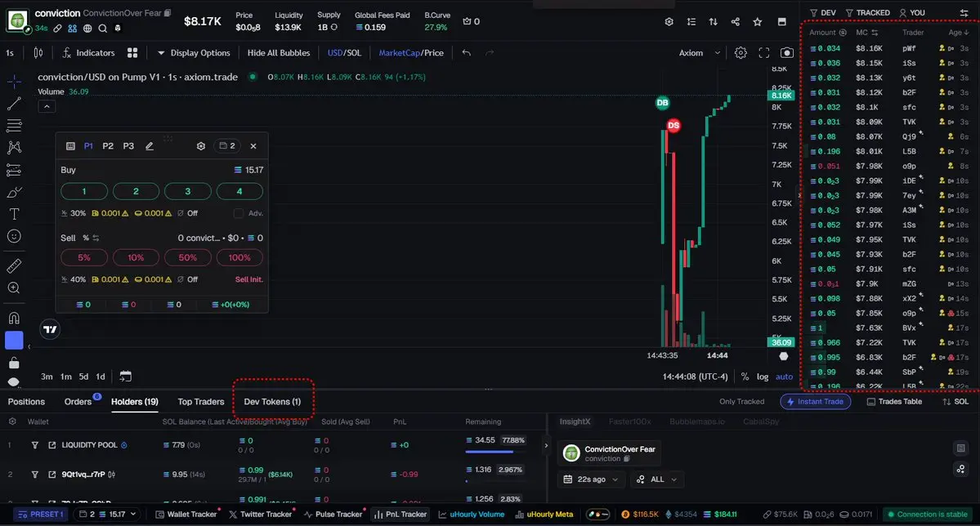Open the blue community icon in header

coord(73,28)
